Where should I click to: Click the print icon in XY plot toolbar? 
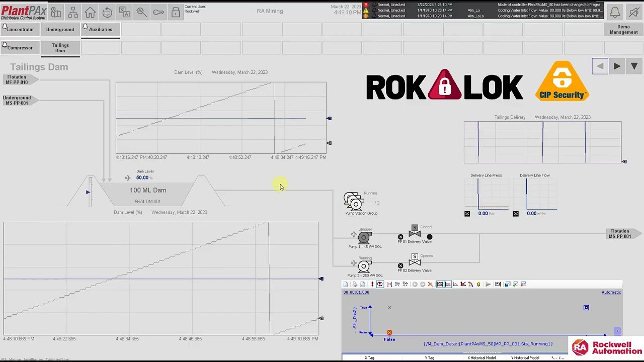click(355, 284)
